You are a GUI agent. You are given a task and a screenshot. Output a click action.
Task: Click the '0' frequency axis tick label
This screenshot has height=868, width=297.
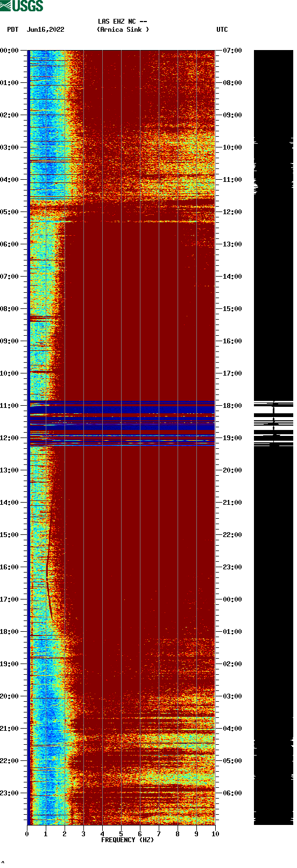(x=27, y=834)
